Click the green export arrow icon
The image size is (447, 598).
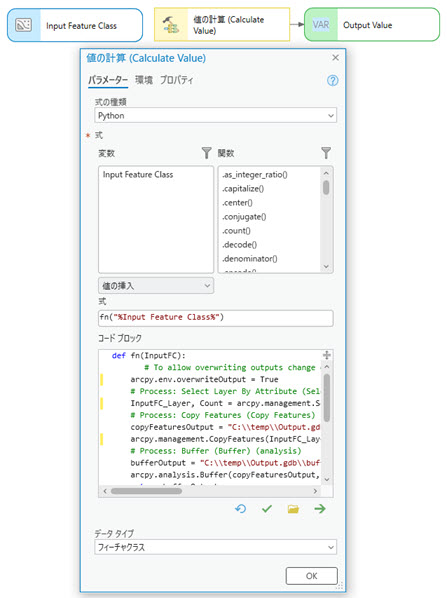(320, 509)
